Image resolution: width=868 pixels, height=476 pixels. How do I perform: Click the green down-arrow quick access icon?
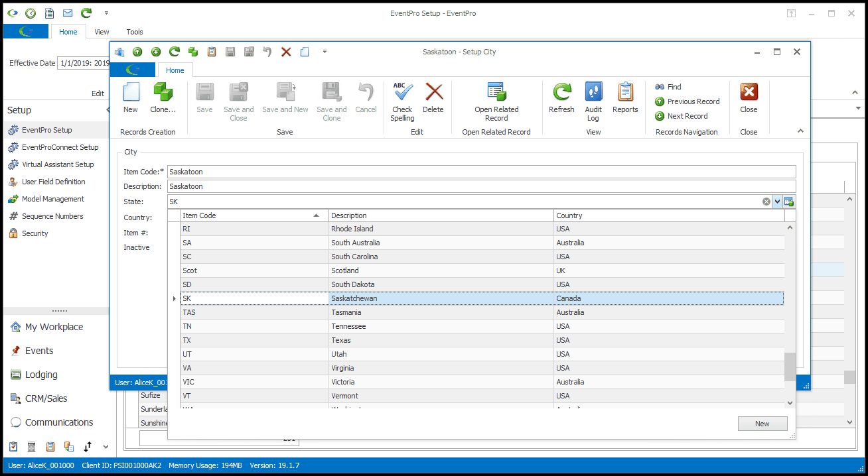(x=156, y=52)
